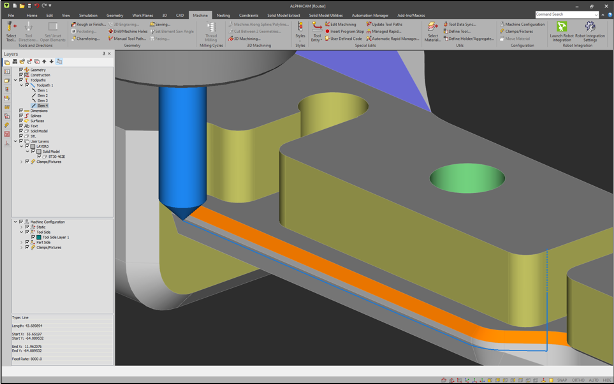Collapse the Machine Configuration node
The image size is (614, 384).
(x=16, y=222)
